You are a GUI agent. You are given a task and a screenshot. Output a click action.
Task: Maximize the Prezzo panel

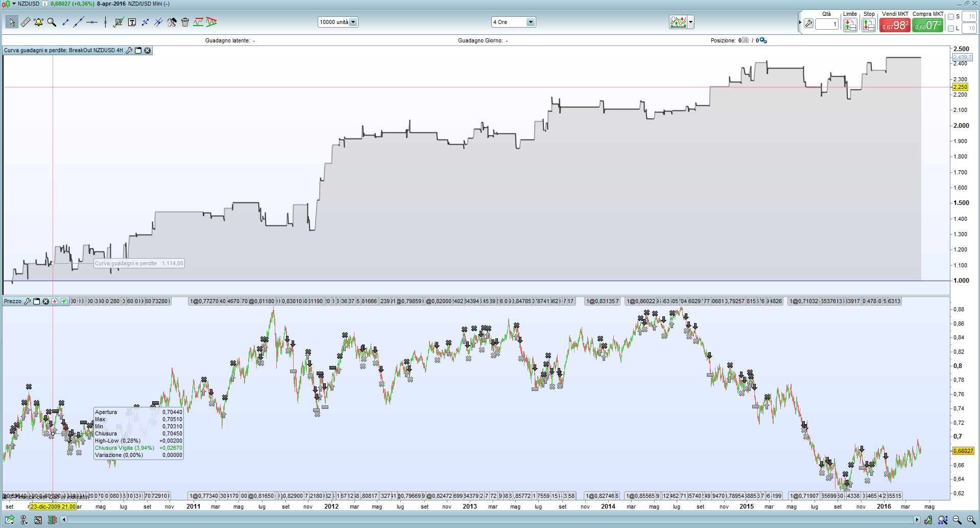(36, 301)
